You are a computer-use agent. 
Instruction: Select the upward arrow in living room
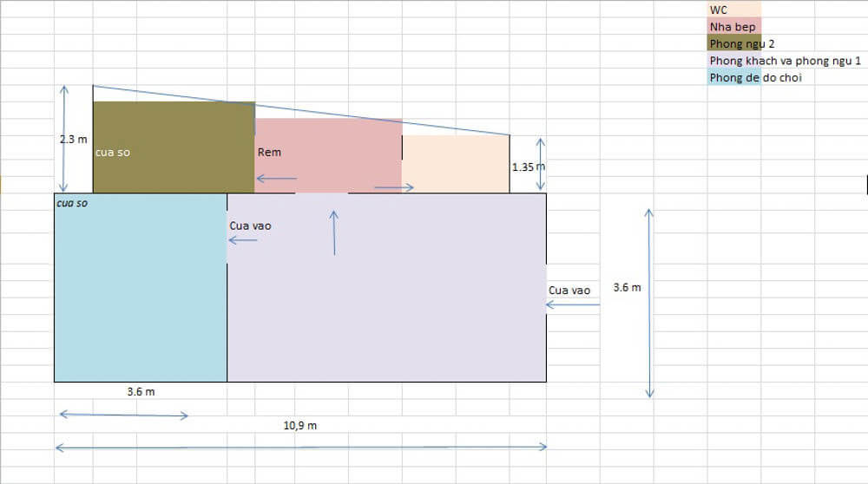[x=334, y=232]
